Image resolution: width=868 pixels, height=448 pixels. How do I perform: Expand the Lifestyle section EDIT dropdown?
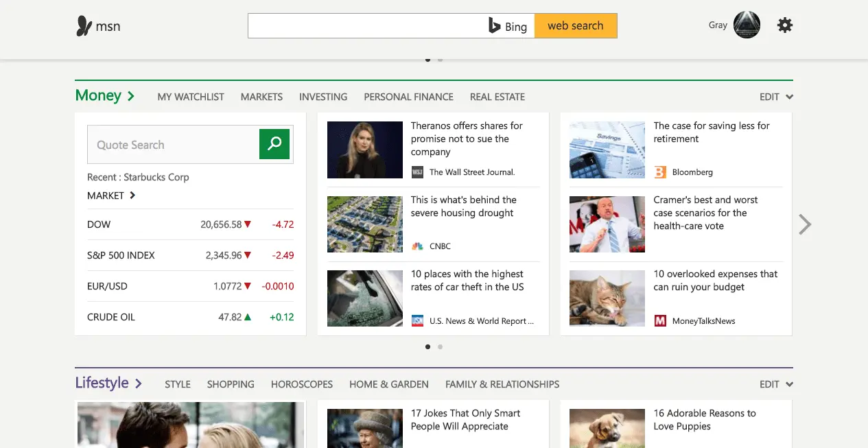tap(776, 384)
